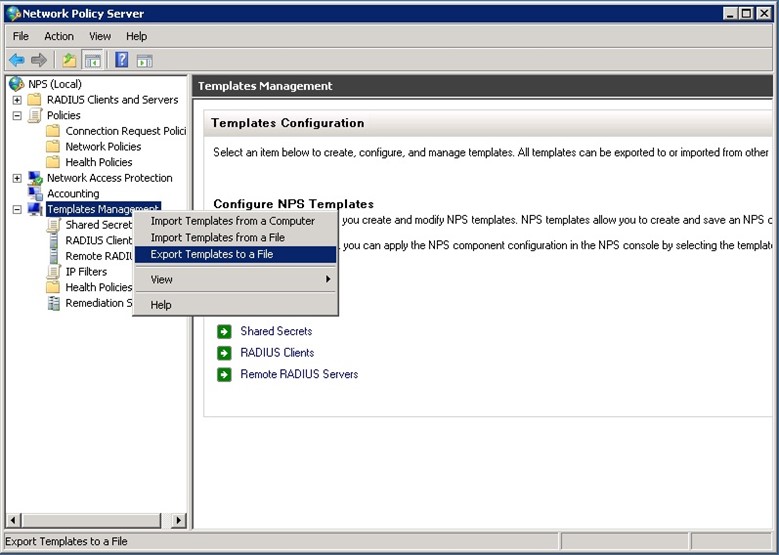The image size is (779, 555).
Task: Click the Forward arrow toolbar icon
Action: click(38, 61)
